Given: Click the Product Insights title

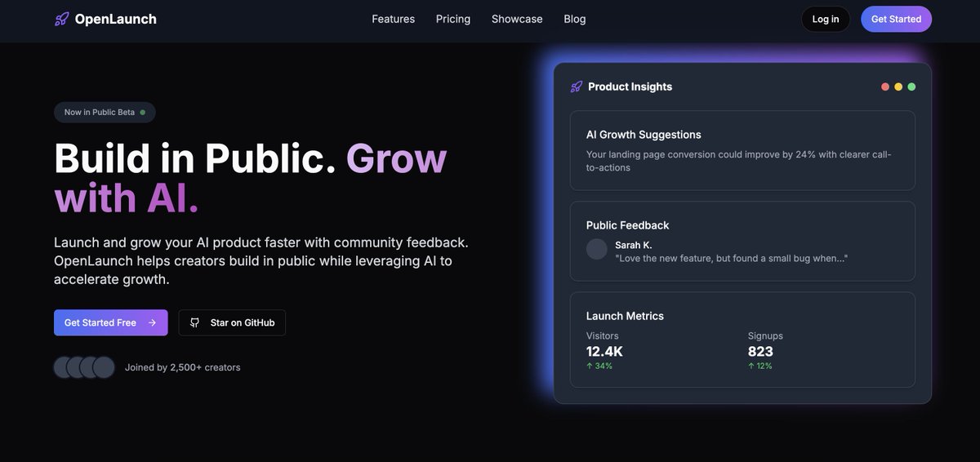Looking at the screenshot, I should tap(630, 87).
